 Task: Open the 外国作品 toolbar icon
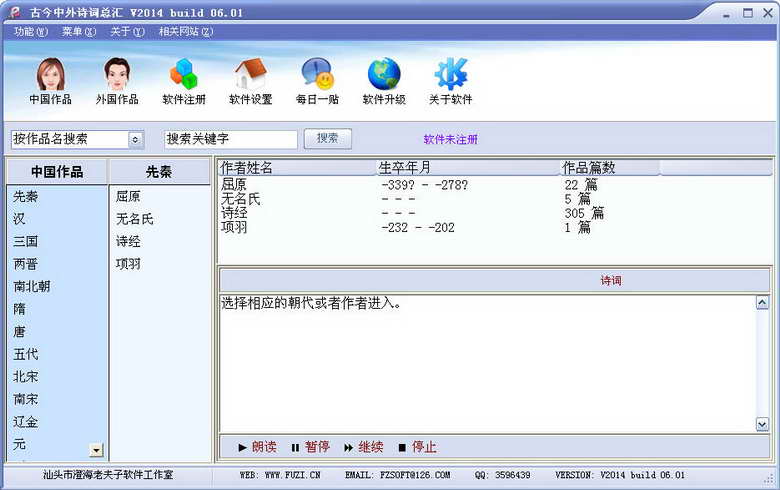pos(117,81)
